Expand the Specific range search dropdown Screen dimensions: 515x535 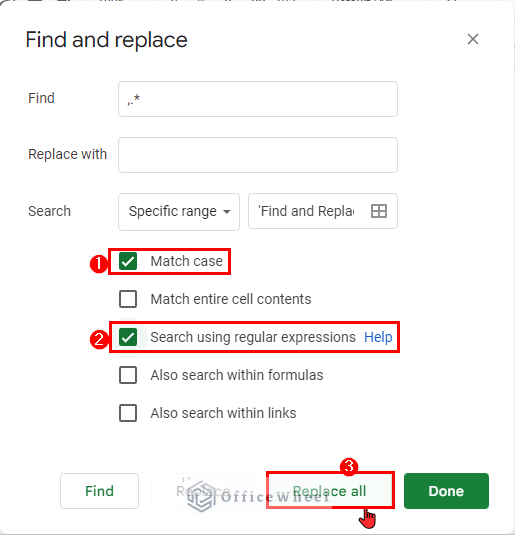coord(179,212)
